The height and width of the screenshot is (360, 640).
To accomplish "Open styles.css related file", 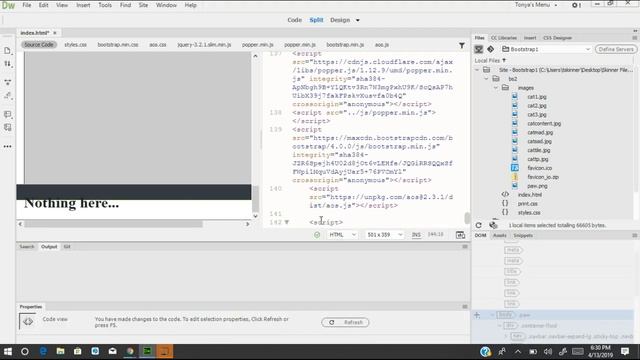I will pos(76,44).
